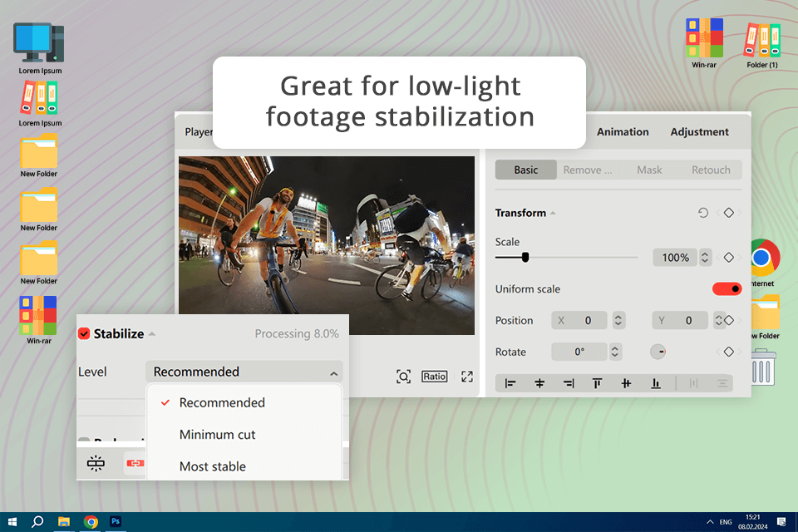
Task: Collapse the Transform section arrow
Action: (553, 213)
